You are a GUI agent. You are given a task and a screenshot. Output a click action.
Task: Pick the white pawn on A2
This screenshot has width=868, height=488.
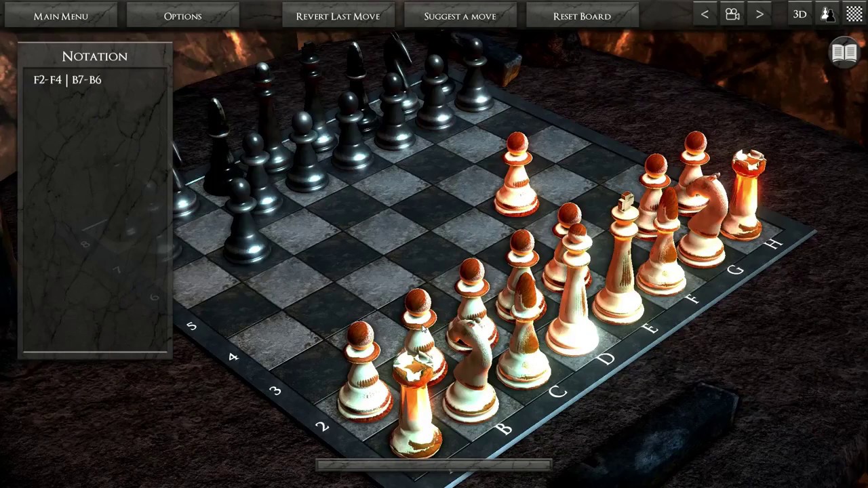pyautogui.click(x=363, y=373)
